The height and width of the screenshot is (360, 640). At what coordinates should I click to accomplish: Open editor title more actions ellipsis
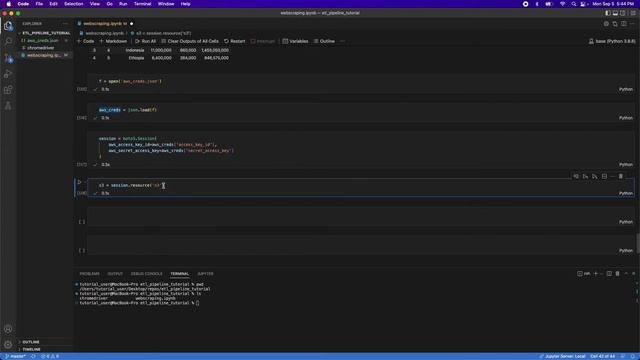click(632, 24)
